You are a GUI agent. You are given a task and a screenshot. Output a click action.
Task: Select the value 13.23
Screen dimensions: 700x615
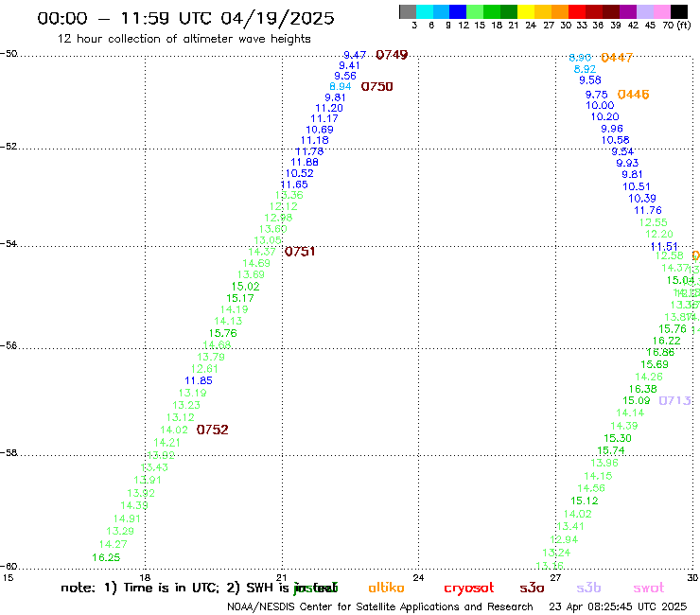click(186, 405)
